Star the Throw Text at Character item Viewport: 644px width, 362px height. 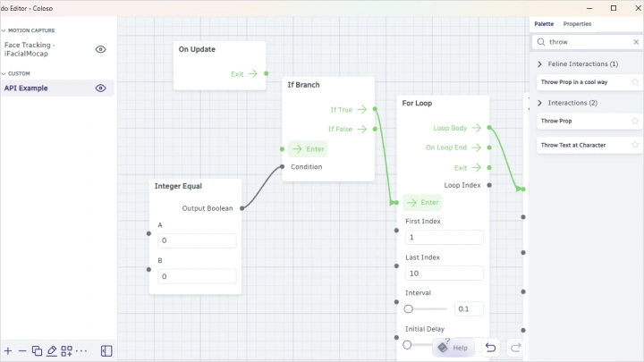tap(635, 145)
